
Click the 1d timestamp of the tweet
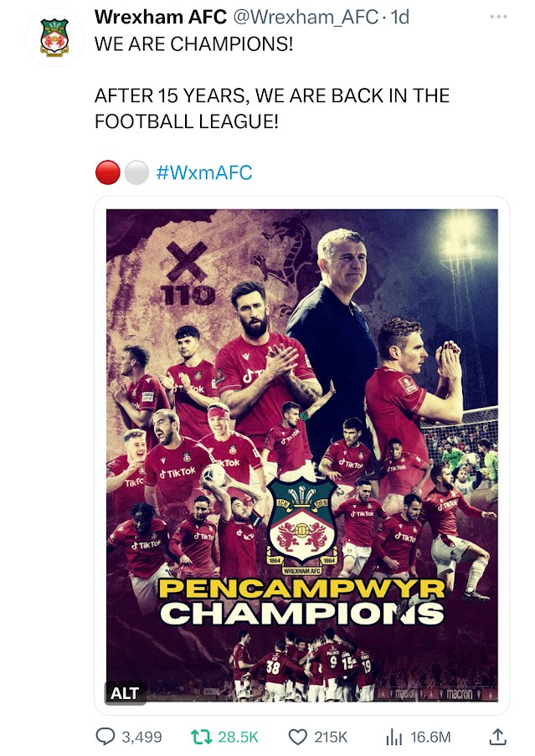click(x=400, y=18)
